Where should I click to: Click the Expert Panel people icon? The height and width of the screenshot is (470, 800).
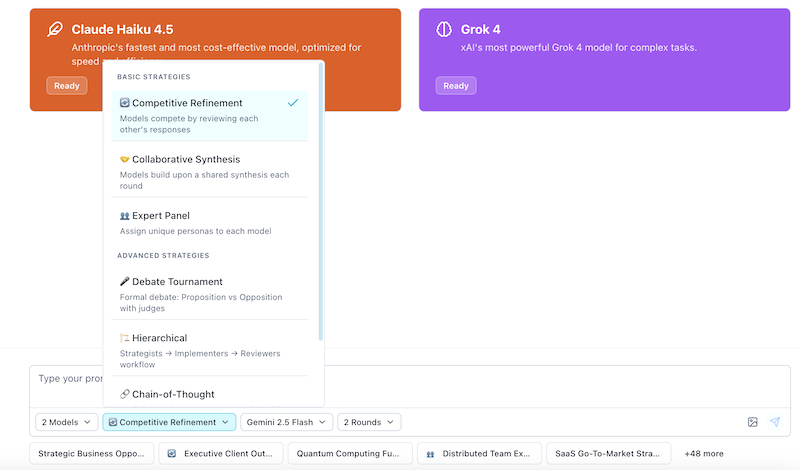(124, 216)
